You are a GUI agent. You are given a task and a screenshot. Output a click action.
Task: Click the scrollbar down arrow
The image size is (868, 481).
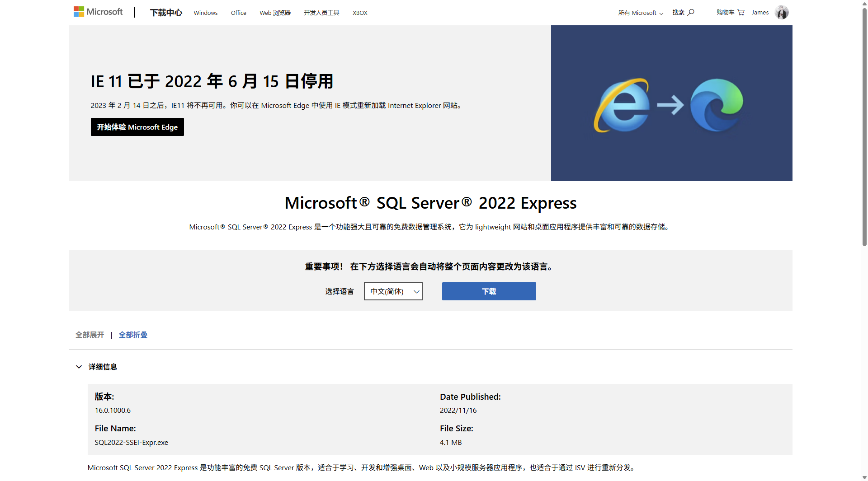click(x=864, y=477)
